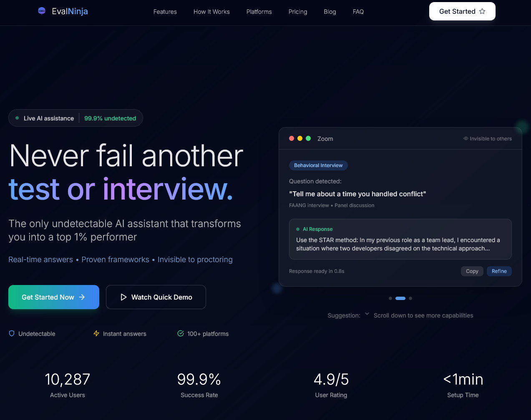Copy the AI response

[x=472, y=271]
